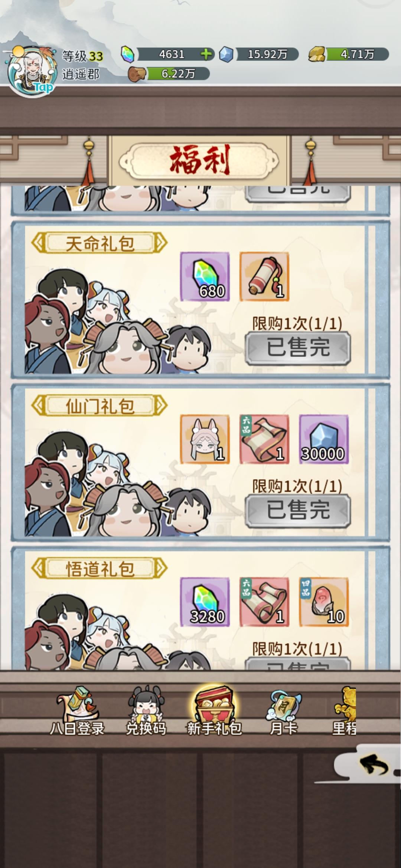Tap the back arrow to return
This screenshot has width=401, height=868.
[374, 766]
